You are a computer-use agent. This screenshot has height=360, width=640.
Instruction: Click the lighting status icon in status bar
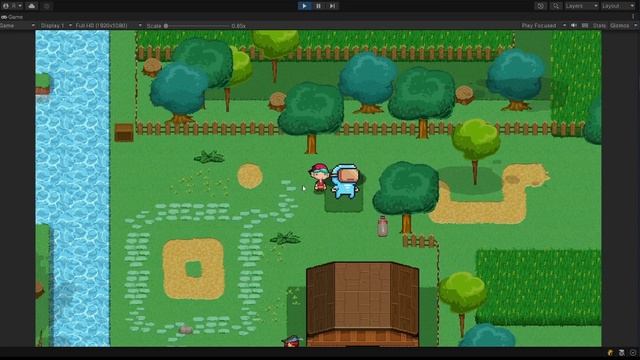611,353
